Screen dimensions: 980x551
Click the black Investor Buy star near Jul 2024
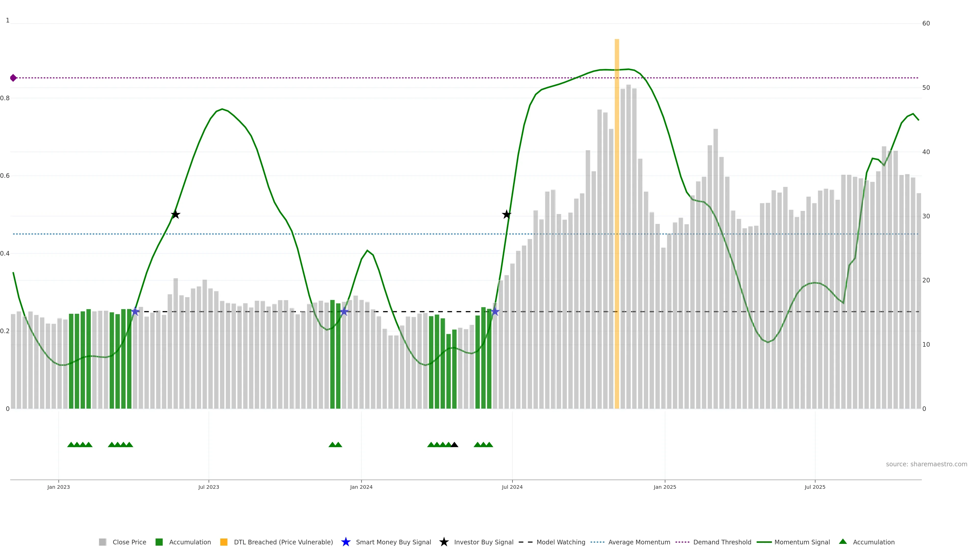(x=506, y=215)
